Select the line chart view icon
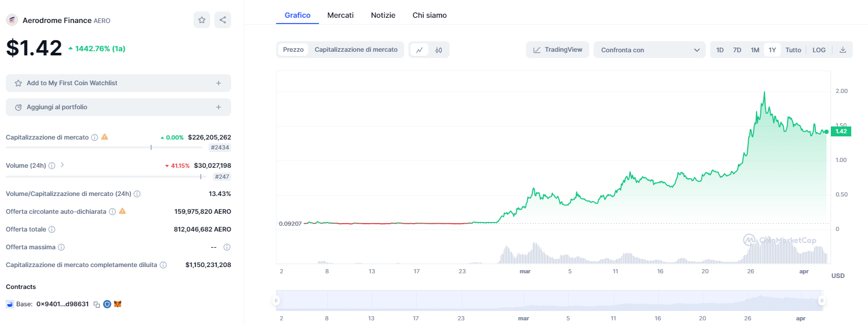868x324 pixels. coord(419,50)
